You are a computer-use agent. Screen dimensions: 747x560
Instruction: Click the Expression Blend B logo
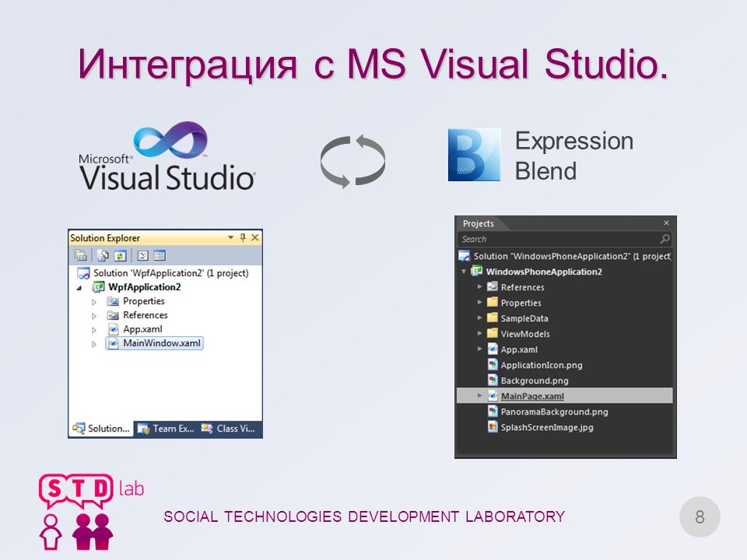(475, 155)
